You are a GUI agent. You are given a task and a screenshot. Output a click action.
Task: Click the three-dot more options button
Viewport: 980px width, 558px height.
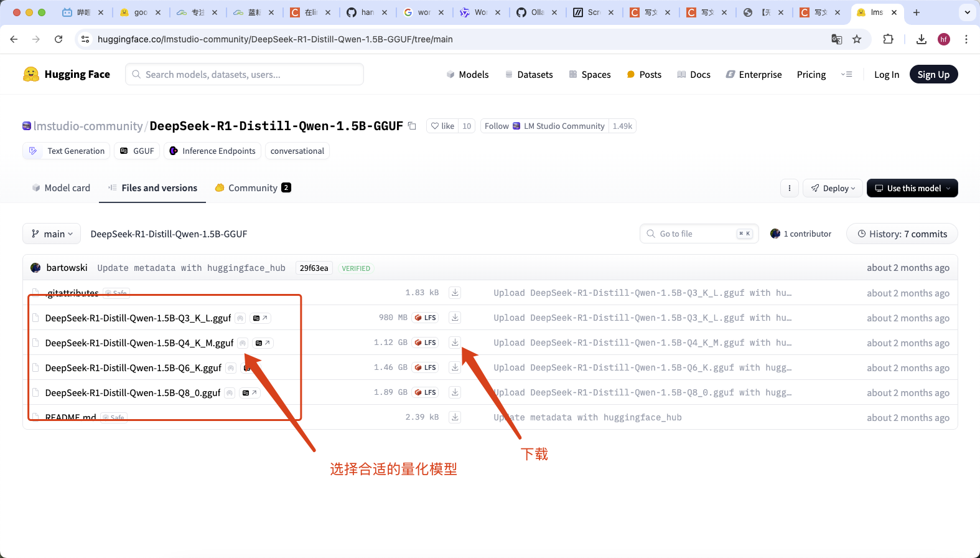point(789,188)
